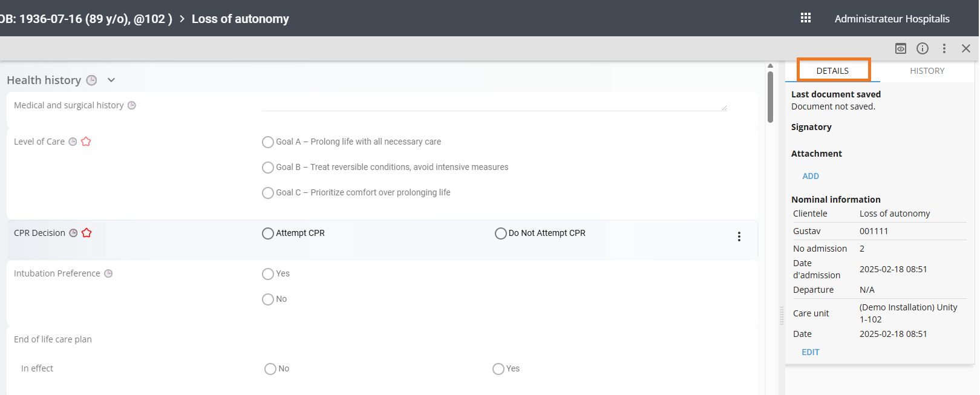Open the toolbar three-dot options menu

pyautogui.click(x=944, y=48)
